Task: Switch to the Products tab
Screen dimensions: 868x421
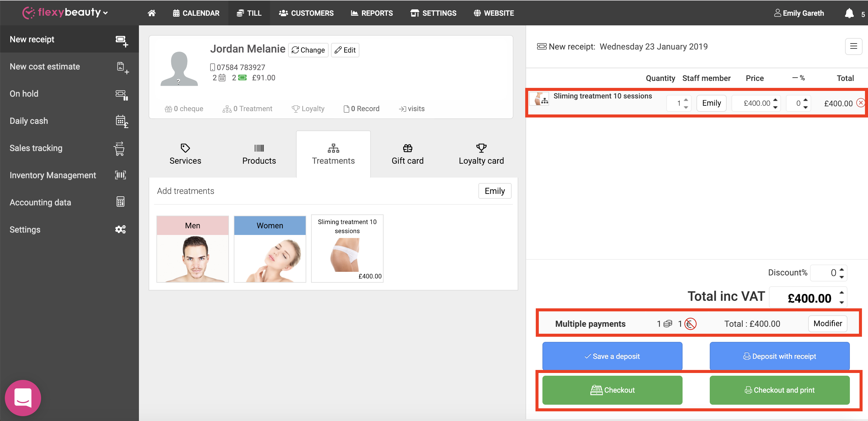Action: coord(259,154)
